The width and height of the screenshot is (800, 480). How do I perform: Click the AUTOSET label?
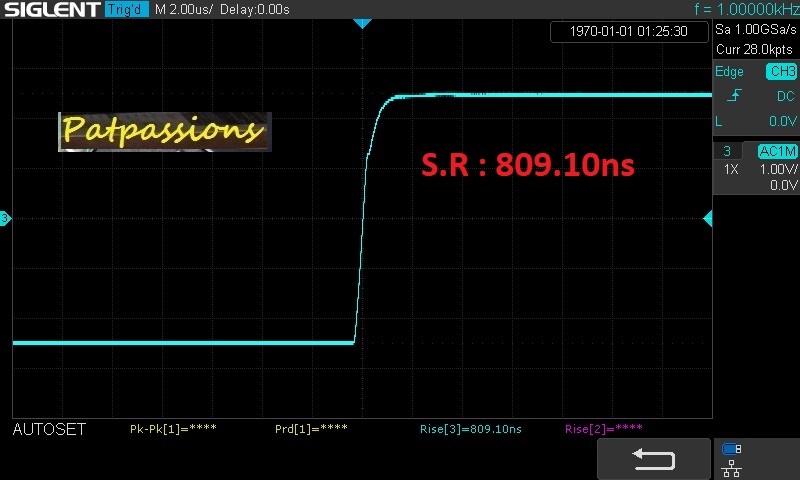[x=49, y=429]
